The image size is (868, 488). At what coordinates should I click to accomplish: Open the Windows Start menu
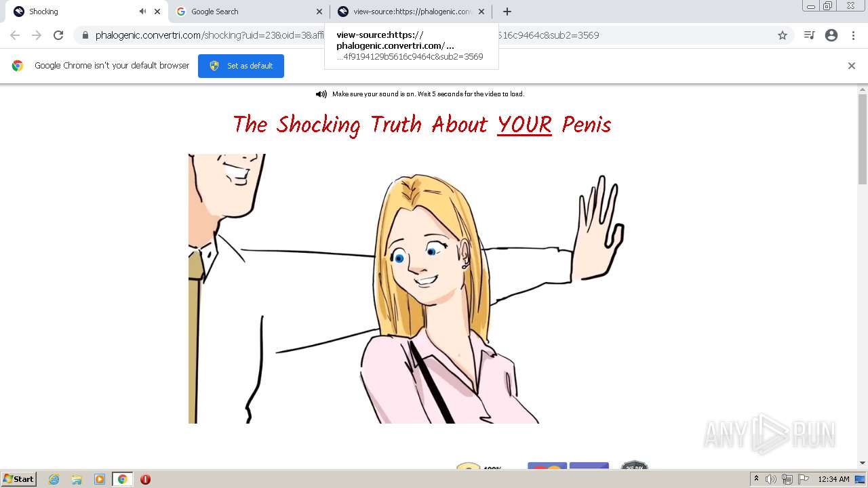click(19, 479)
